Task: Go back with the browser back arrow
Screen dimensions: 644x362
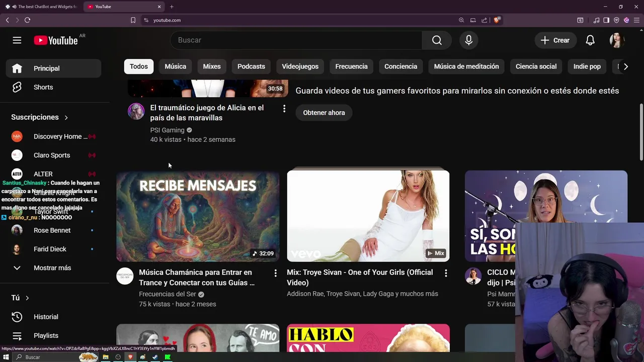Action: 8,20
